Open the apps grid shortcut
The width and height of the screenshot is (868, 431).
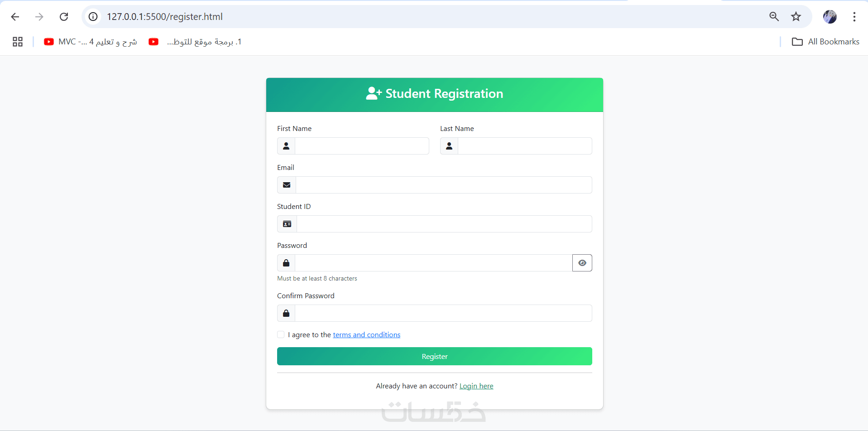(18, 42)
